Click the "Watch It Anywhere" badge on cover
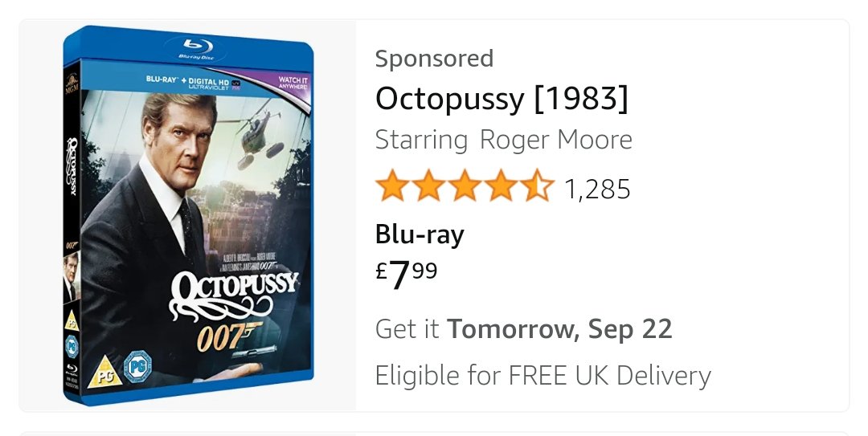This screenshot has width=868, height=436. point(292,81)
